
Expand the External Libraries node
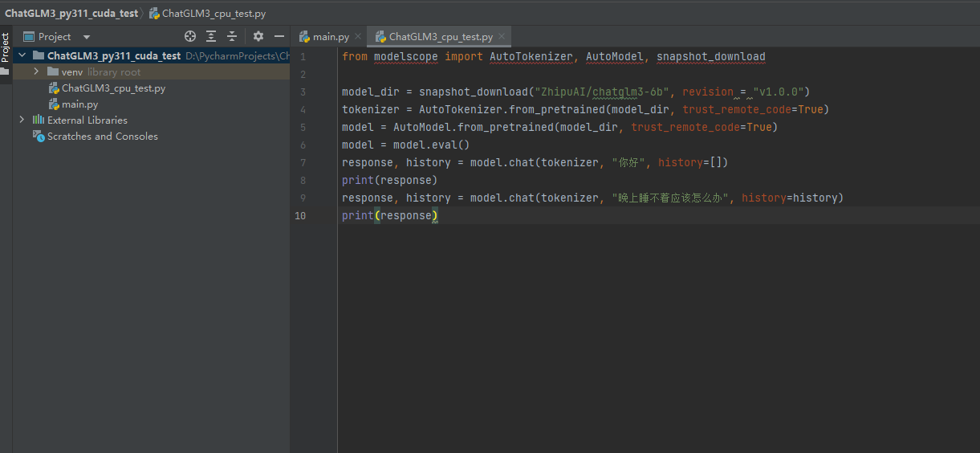pos(22,120)
